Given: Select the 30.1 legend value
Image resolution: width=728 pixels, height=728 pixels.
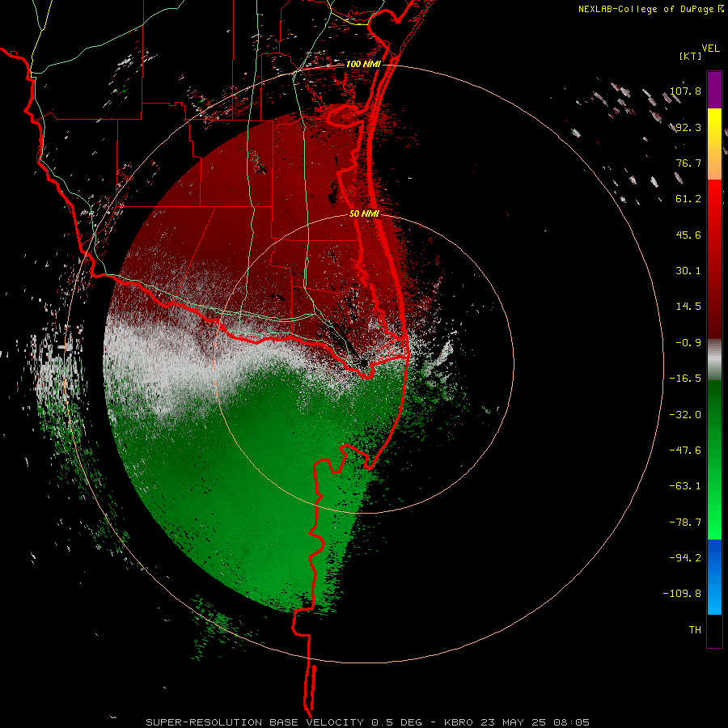Looking at the screenshot, I should click(x=688, y=271).
